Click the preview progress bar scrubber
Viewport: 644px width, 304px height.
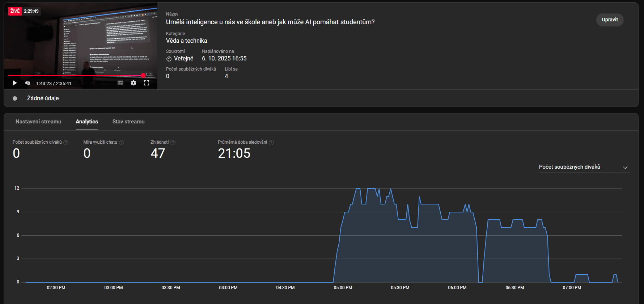coord(143,76)
